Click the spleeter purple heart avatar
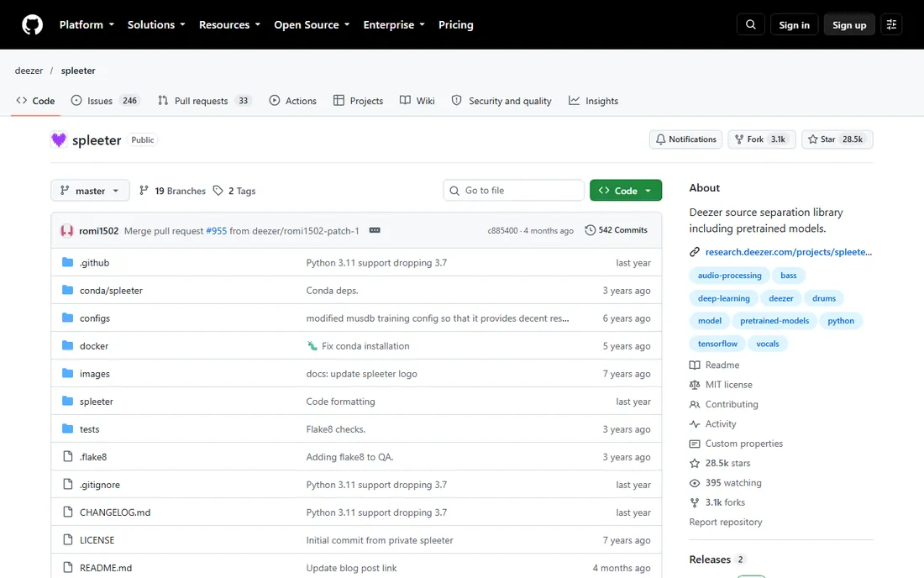Image resolution: width=924 pixels, height=578 pixels. (x=58, y=139)
